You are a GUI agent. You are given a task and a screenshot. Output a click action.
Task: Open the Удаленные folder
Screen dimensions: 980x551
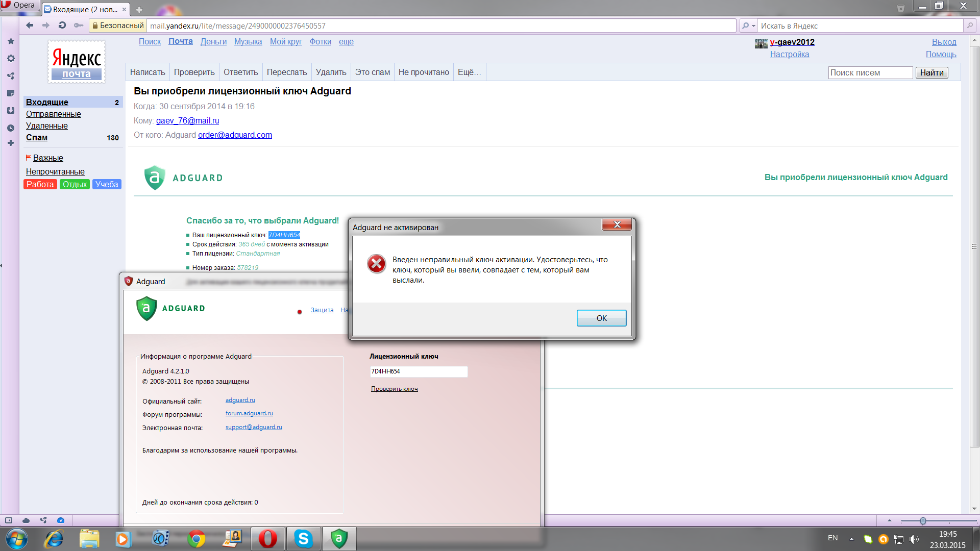(47, 126)
